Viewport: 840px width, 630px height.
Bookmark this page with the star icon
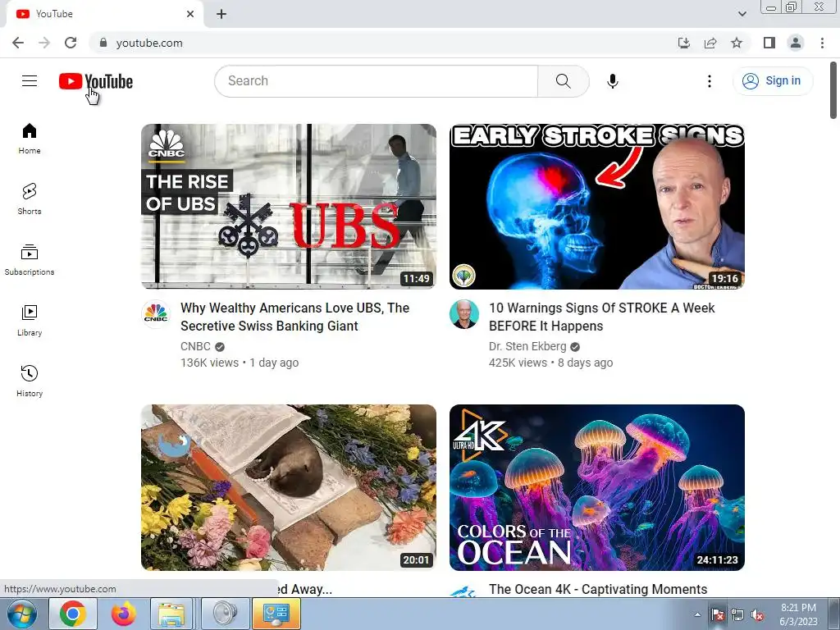pyautogui.click(x=737, y=43)
